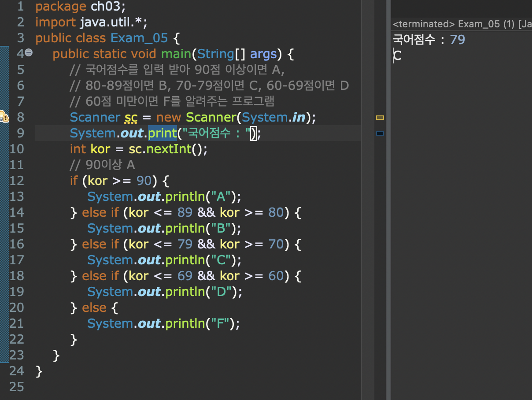This screenshot has width=532, height=400.
Task: Click the string "C" in println
Action: (221, 260)
